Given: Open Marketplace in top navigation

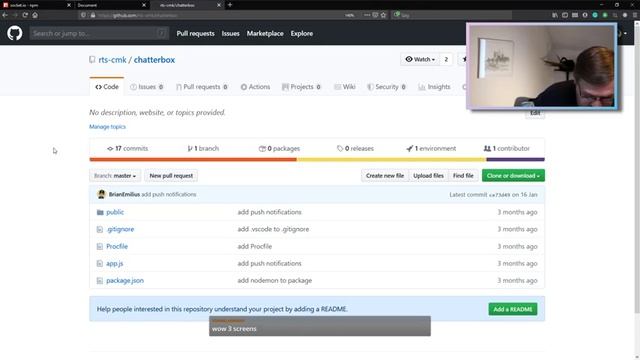Looking at the screenshot, I should click(x=265, y=33).
